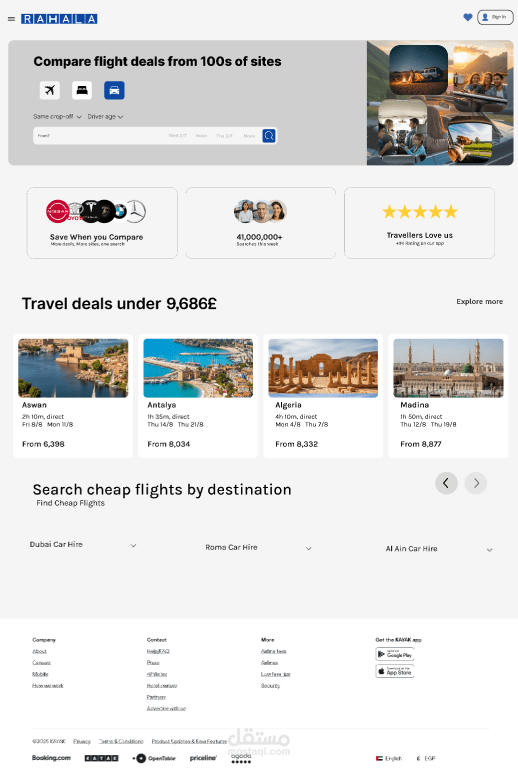Click the From? location input field
The width and height of the screenshot is (518, 772).
(98, 135)
